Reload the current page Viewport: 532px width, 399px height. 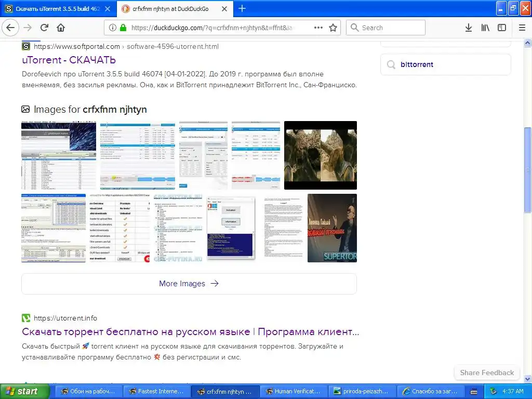pos(44,28)
